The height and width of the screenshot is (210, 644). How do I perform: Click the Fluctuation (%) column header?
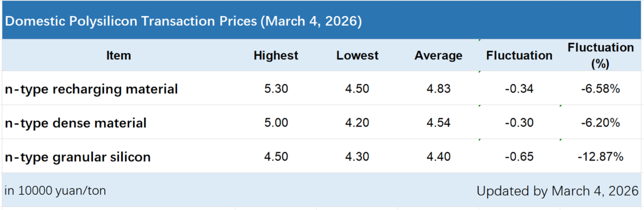(601, 56)
